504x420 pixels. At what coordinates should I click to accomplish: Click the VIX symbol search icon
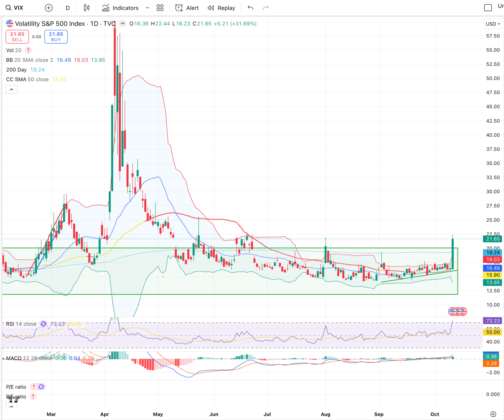(8, 8)
